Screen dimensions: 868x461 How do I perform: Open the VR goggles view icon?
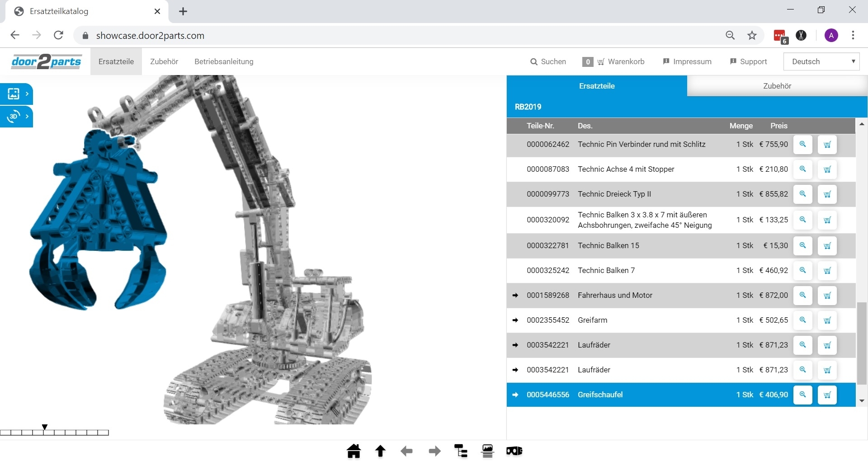[514, 451]
